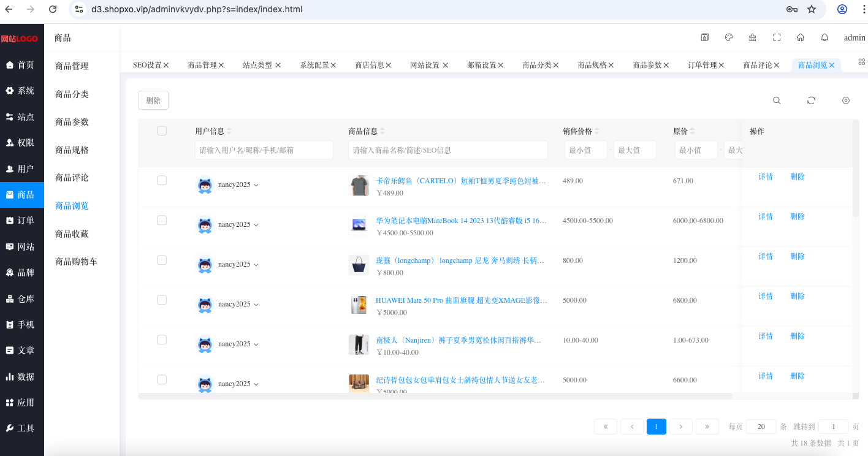The image size is (868, 456).
Task: Open 订单 in left sidebar
Action: 22,221
